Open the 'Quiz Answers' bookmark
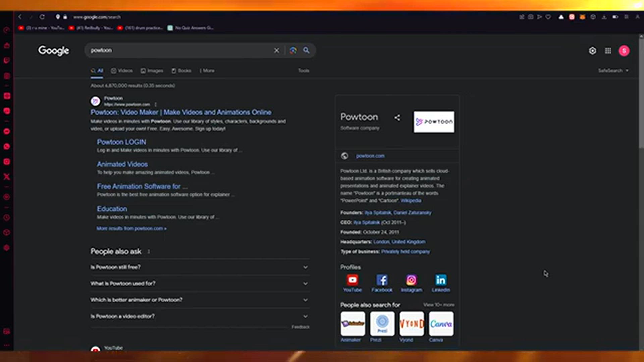This screenshot has width=644, height=362. pyautogui.click(x=191, y=28)
